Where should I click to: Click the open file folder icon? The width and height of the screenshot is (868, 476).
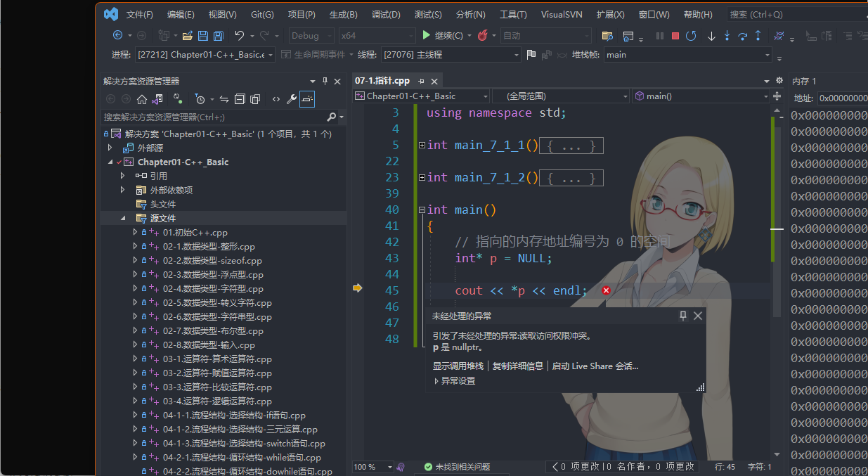(187, 35)
